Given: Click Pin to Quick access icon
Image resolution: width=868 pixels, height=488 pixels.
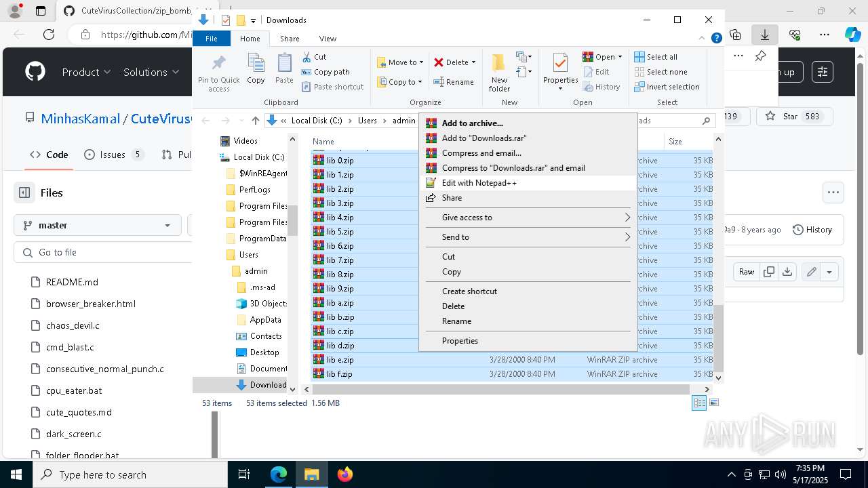Looking at the screenshot, I should point(218,72).
